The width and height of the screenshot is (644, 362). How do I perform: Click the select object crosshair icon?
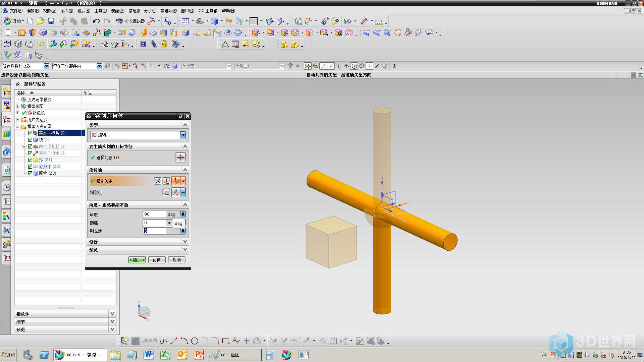[x=180, y=158]
